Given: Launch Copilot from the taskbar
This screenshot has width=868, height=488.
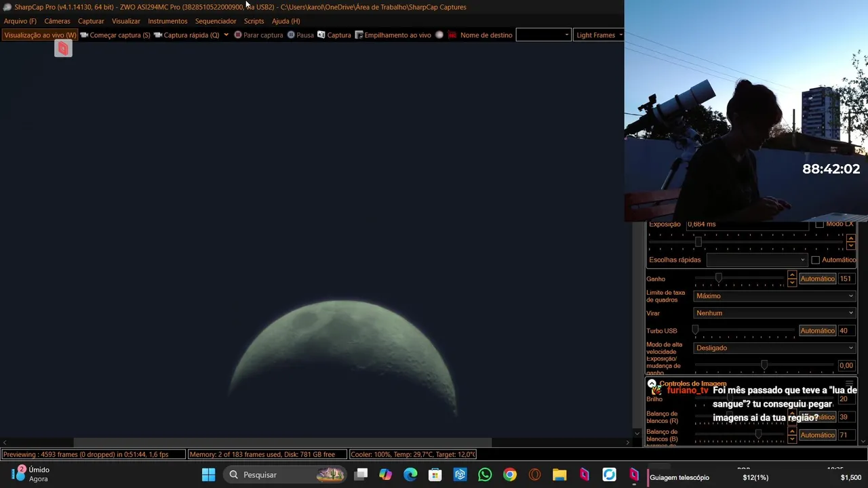Looking at the screenshot, I should pos(386,474).
